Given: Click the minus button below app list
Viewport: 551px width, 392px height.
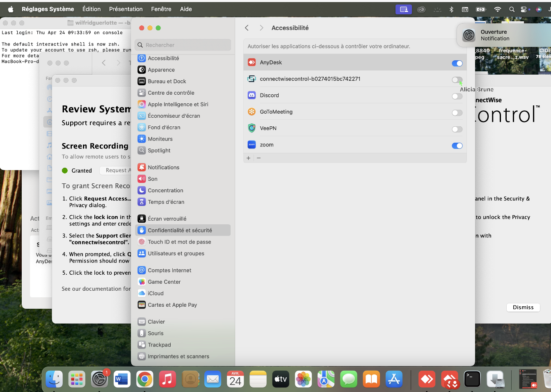Looking at the screenshot, I should pyautogui.click(x=258, y=158).
